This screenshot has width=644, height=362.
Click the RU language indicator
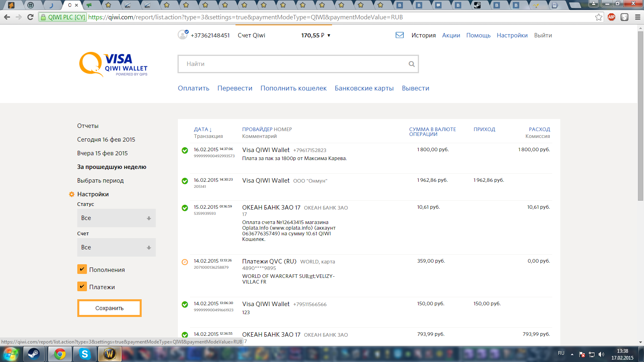(x=561, y=353)
